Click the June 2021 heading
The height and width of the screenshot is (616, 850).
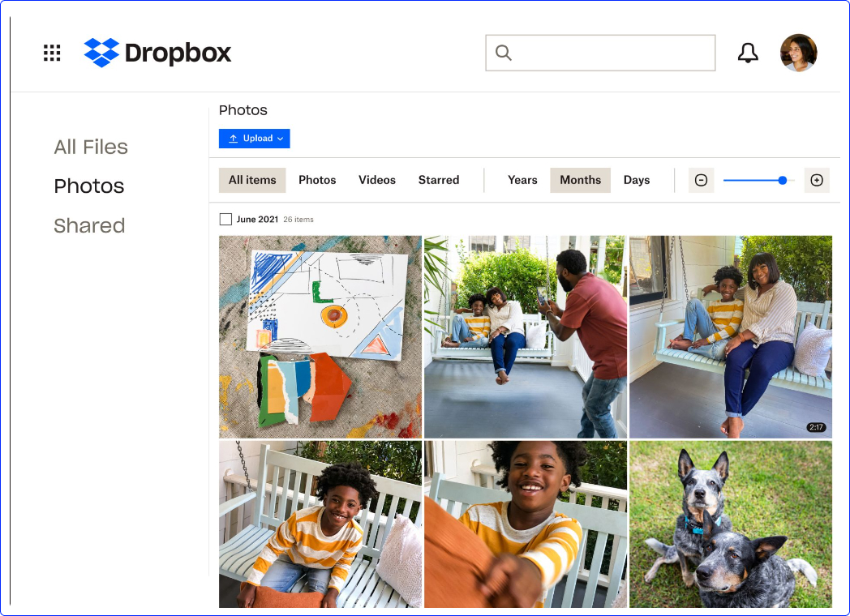pos(257,220)
